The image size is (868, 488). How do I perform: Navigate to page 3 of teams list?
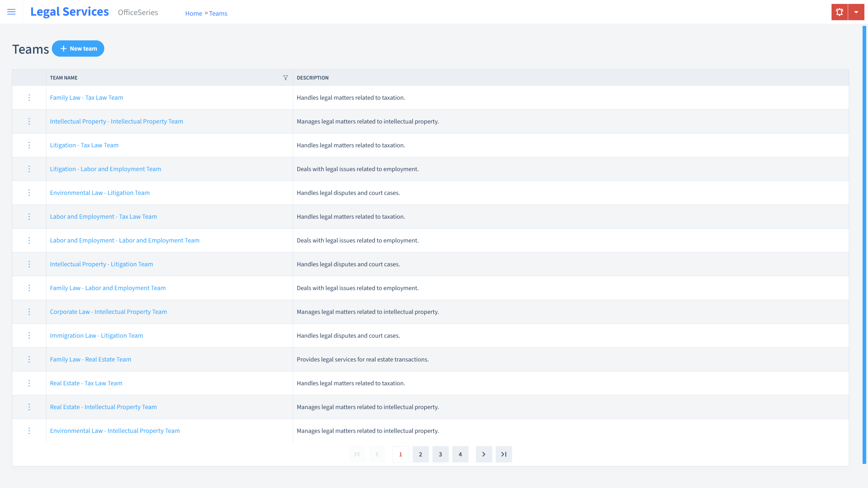441,454
